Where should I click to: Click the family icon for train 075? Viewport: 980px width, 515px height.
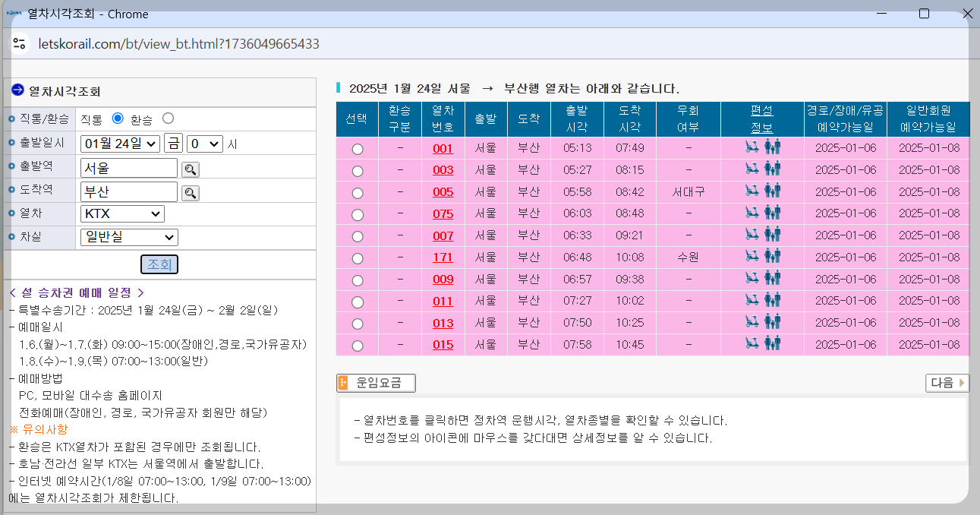772,212
